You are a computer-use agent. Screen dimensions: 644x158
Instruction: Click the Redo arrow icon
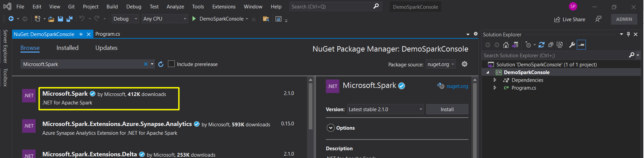pyautogui.click(x=97, y=19)
